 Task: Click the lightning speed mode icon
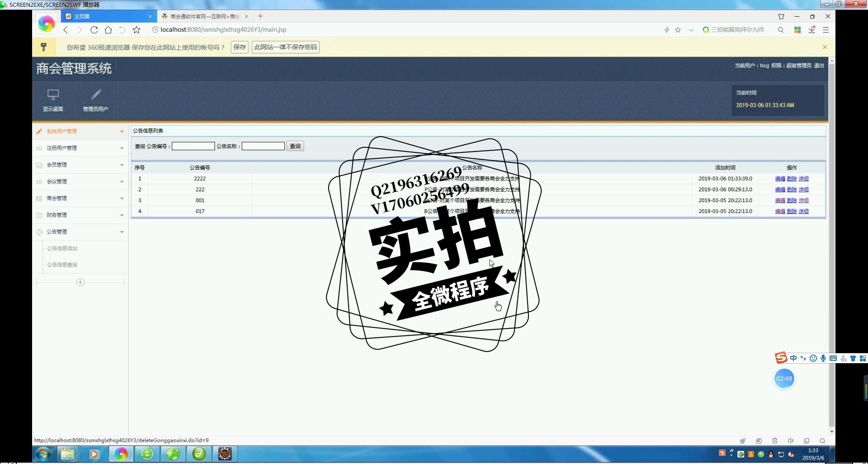pos(666,30)
